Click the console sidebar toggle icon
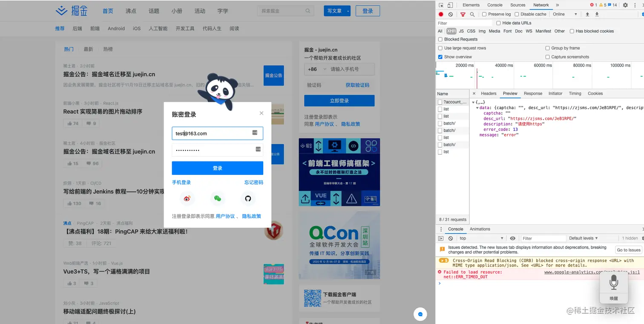 coord(441,238)
